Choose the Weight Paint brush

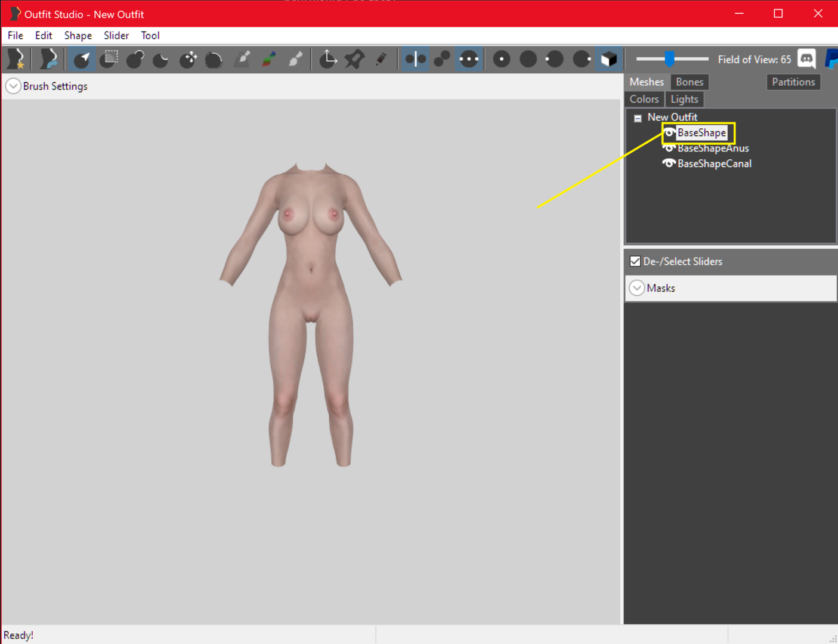[x=243, y=59]
